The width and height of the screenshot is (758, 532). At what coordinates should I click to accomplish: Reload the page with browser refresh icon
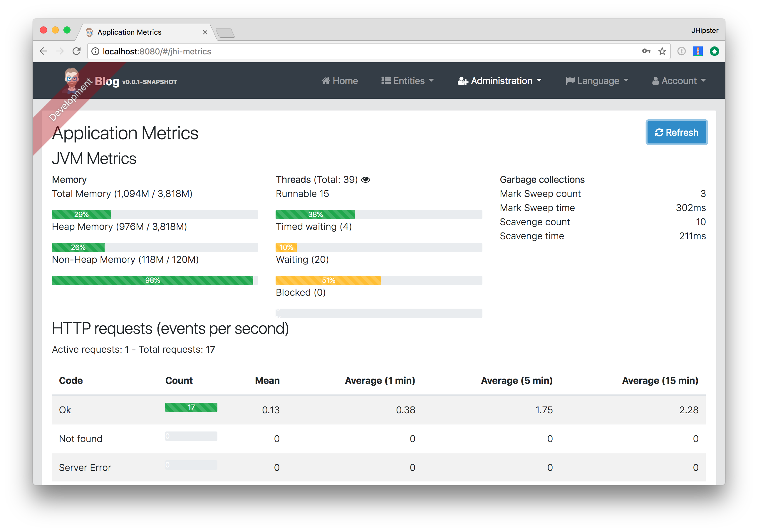(x=77, y=51)
